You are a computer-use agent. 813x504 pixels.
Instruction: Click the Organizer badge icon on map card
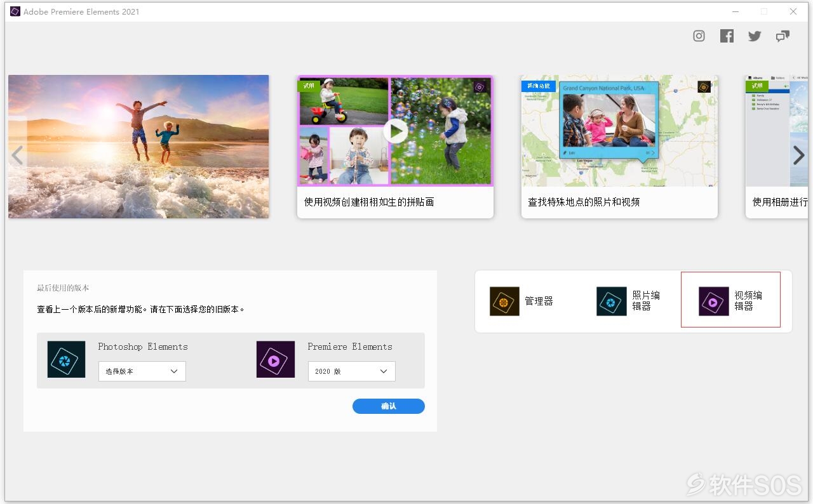point(704,86)
